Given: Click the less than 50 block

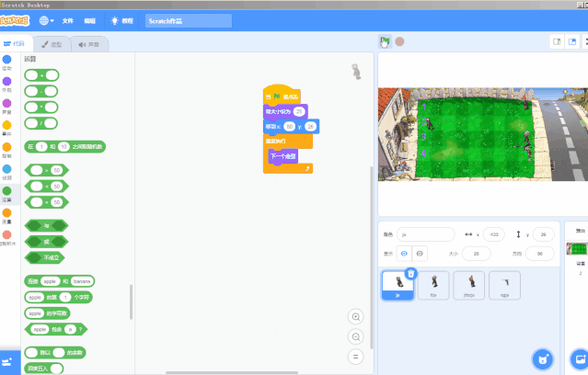Looking at the screenshot, I should pos(47,187).
